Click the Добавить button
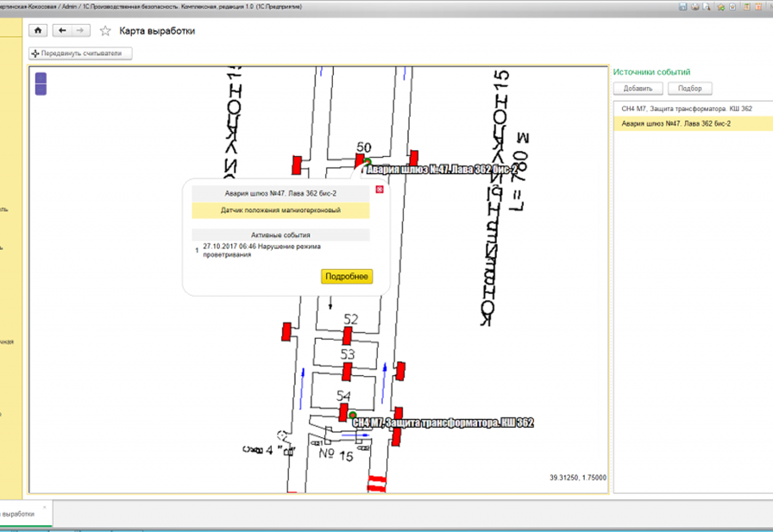Image resolution: width=773 pixels, height=532 pixels. point(638,89)
